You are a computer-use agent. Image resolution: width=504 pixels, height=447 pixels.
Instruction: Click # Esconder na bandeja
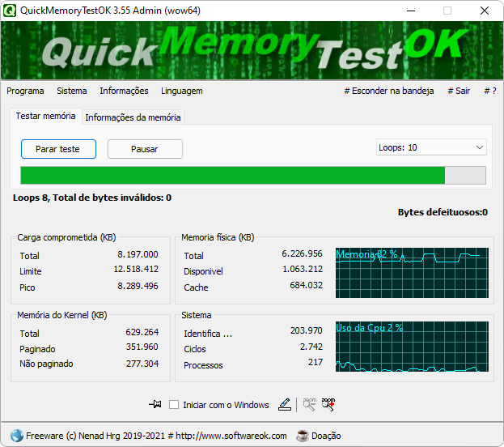tap(389, 91)
